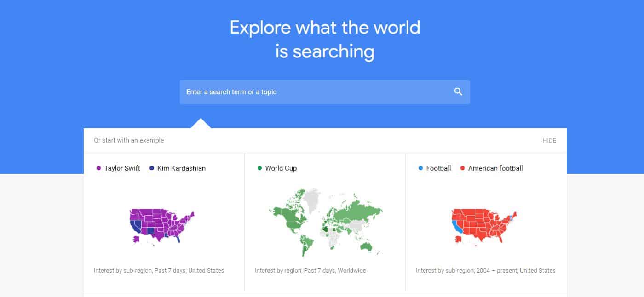Click the dark blue Kim Kardashian dot
Screen dimensions: 644x297
coord(152,168)
